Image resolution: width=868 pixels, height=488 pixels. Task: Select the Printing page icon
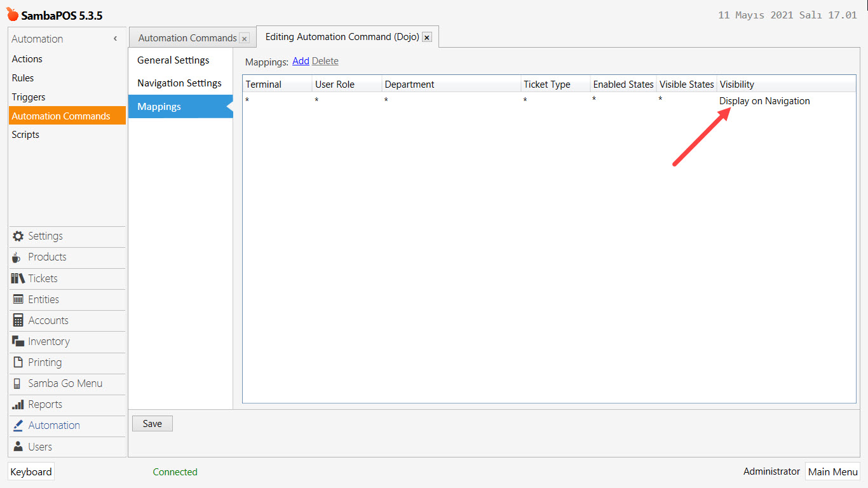(x=17, y=362)
